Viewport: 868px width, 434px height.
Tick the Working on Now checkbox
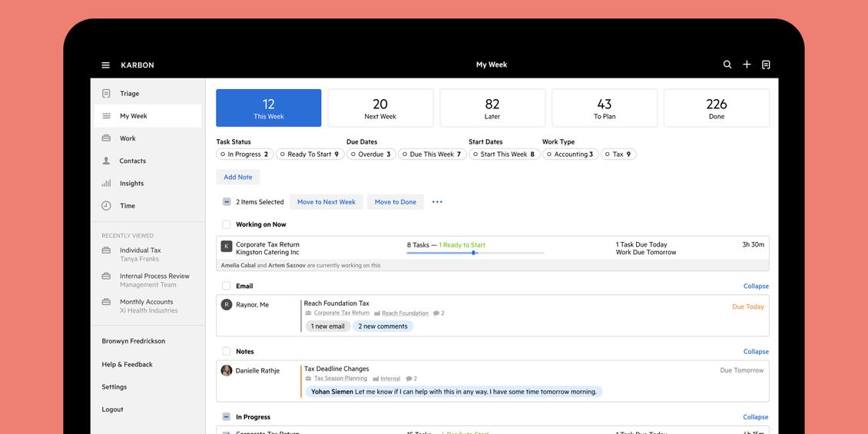click(x=227, y=225)
